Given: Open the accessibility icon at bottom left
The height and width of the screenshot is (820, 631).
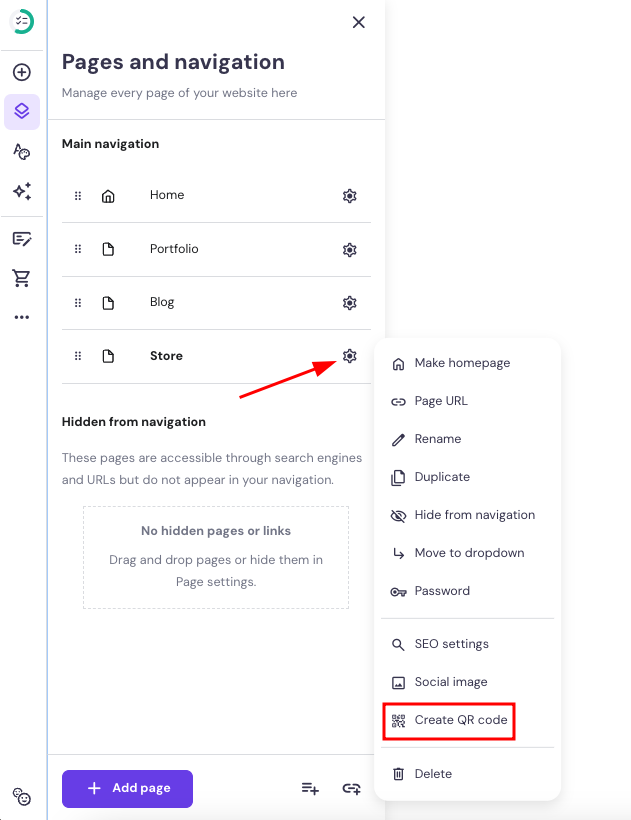Looking at the screenshot, I should (22, 797).
